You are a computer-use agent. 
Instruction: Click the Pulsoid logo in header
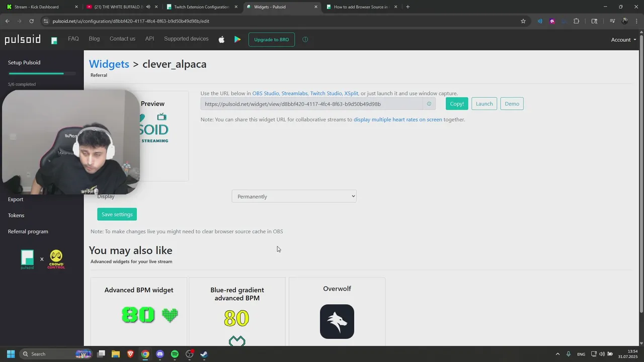pyautogui.click(x=23, y=40)
